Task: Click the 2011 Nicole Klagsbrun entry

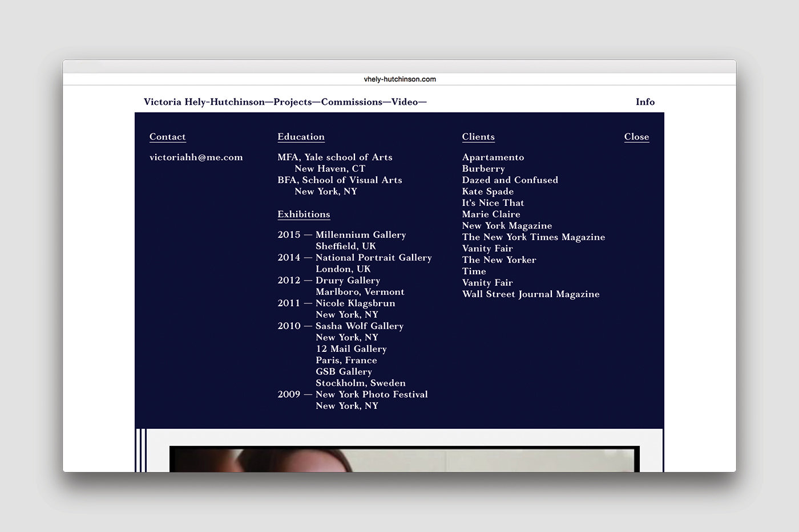Action: pos(336,303)
